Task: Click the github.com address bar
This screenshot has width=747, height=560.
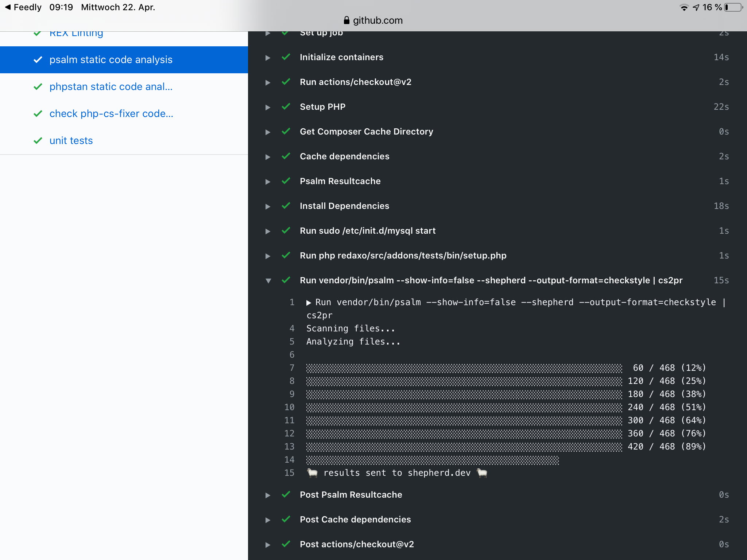Action: coord(378,20)
